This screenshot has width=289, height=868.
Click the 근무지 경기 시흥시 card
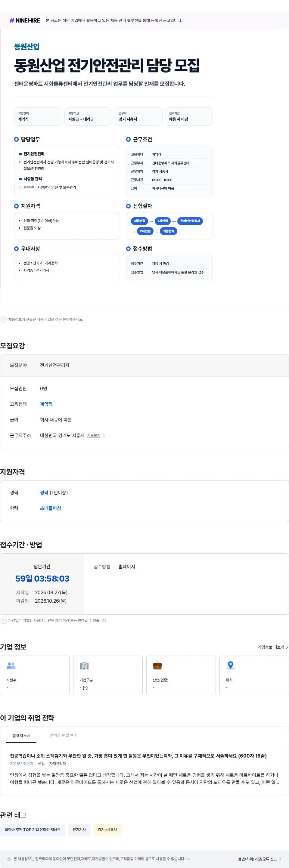138,117
